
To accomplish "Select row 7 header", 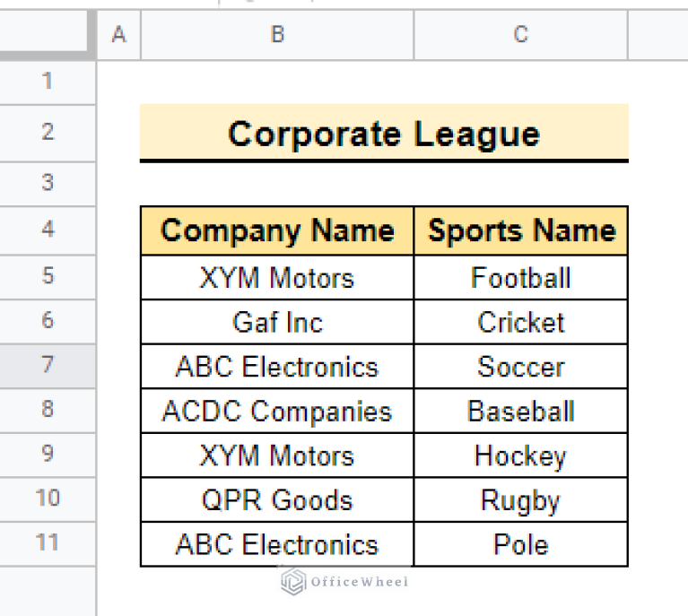I will pos(48,366).
